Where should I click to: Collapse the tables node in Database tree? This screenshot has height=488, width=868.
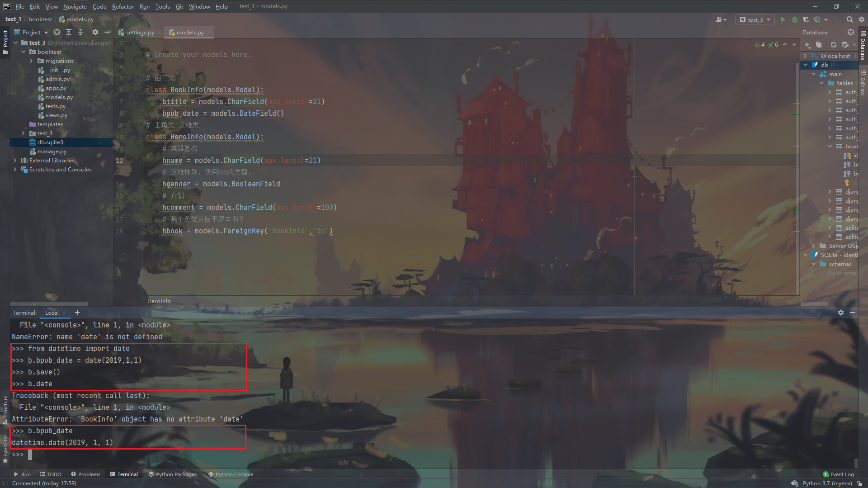tap(822, 83)
